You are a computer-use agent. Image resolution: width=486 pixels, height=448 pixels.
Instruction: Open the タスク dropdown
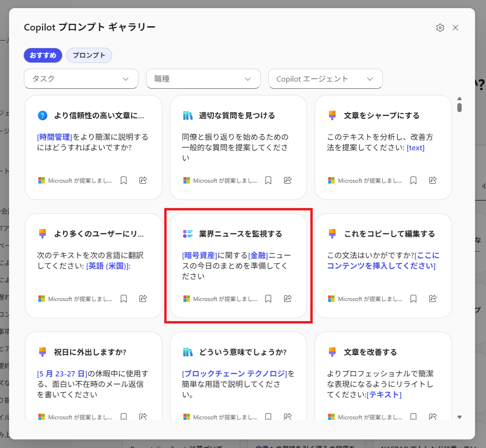tap(81, 79)
